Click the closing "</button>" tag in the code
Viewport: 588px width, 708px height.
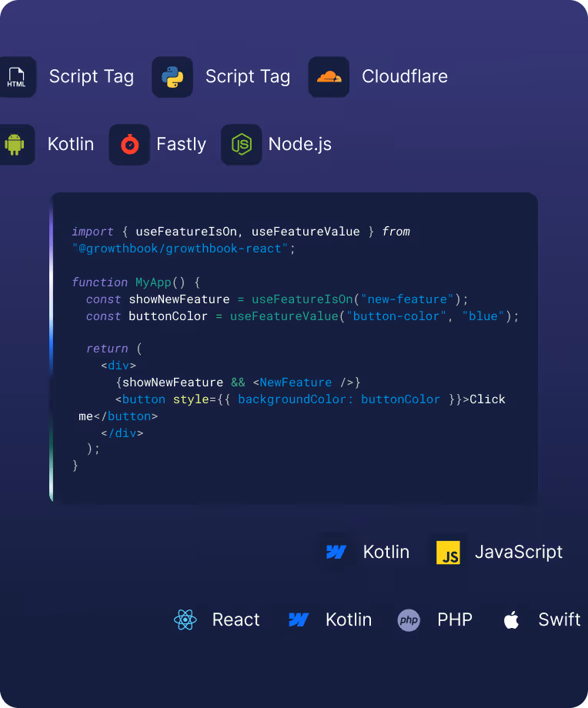(x=125, y=416)
